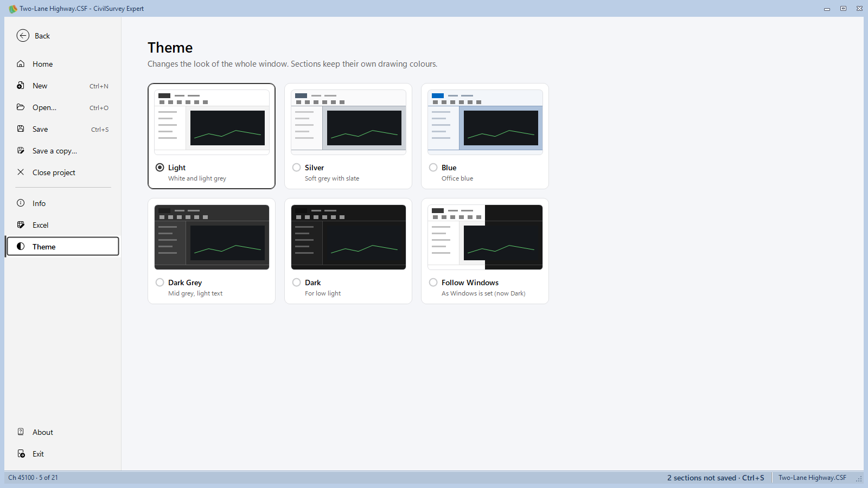Open the About page
This screenshot has width=868, height=488.
63,432
